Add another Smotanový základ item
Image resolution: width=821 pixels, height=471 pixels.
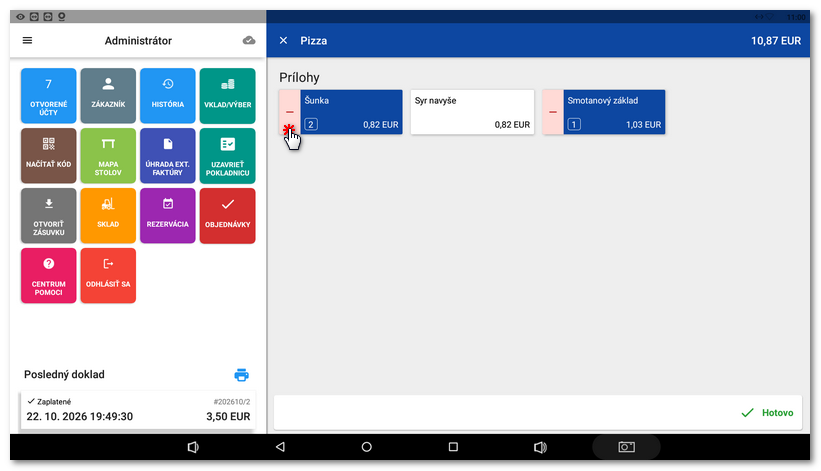point(614,112)
